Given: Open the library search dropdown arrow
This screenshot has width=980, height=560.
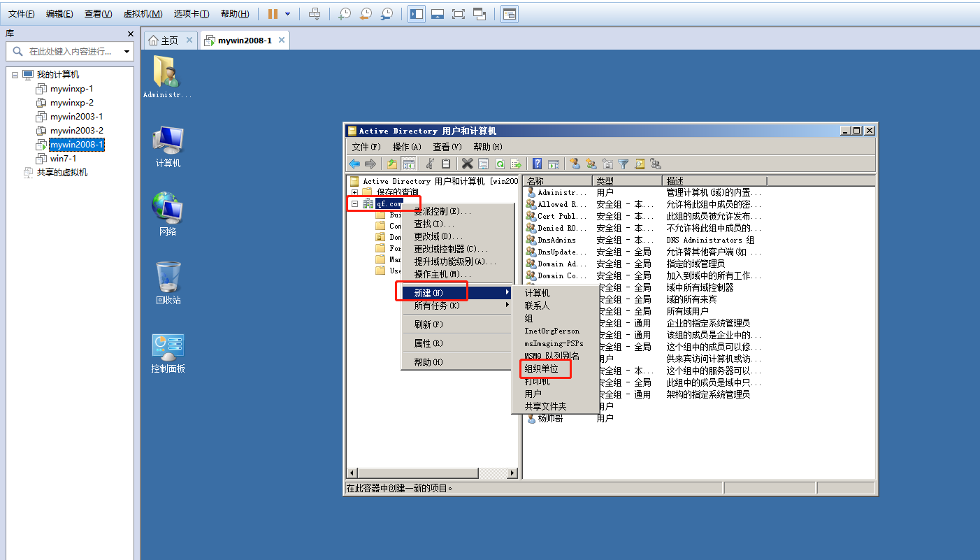Looking at the screenshot, I should [x=127, y=51].
